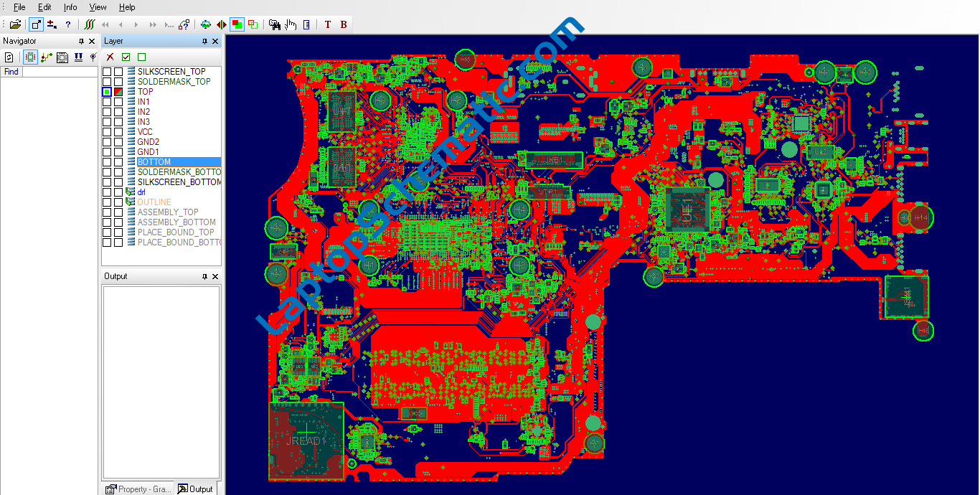
Task: Open the Info menu
Action: (x=70, y=7)
